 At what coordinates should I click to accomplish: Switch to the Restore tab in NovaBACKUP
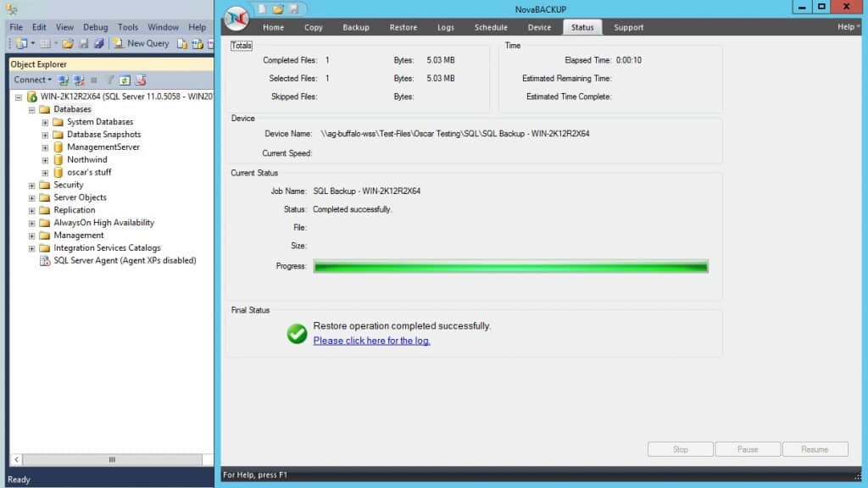click(403, 27)
